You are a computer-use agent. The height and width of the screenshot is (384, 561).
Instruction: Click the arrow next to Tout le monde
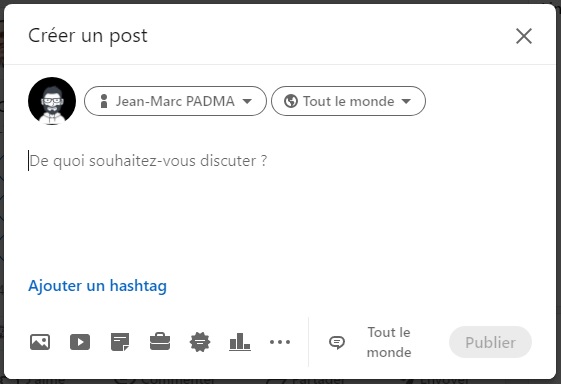tap(406, 101)
